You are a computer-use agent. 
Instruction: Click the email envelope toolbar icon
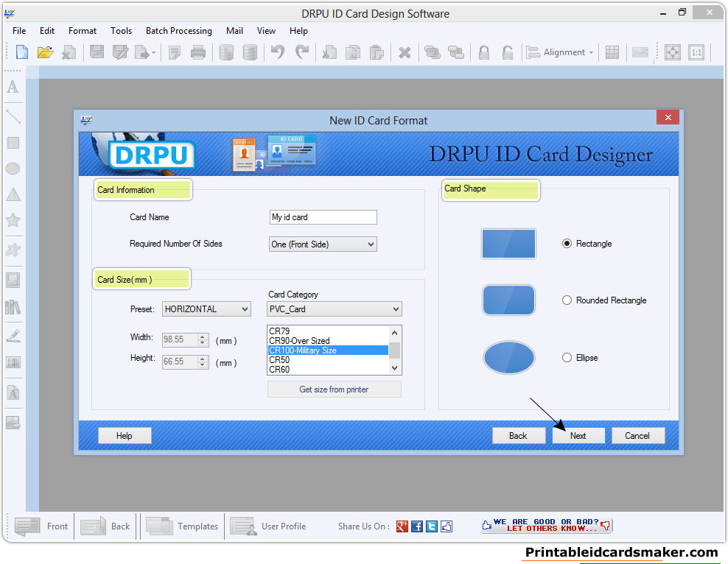pyautogui.click(x=640, y=52)
